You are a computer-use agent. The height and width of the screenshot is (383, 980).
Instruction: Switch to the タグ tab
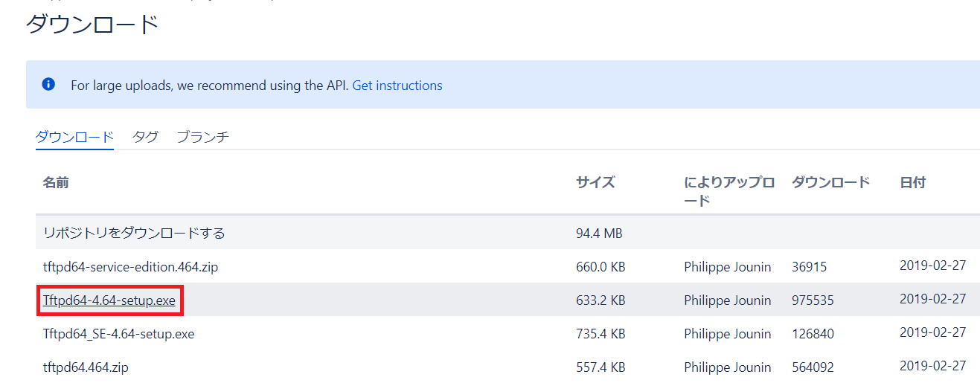pos(145,137)
